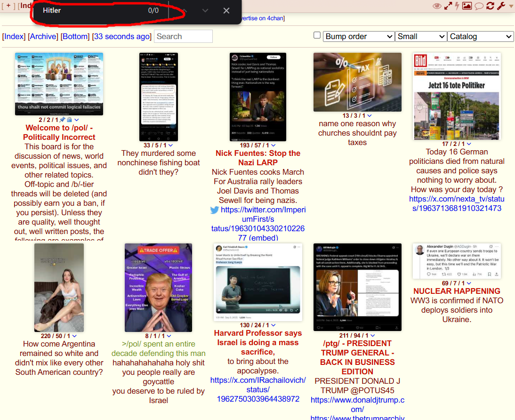The height and width of the screenshot is (420, 515).
Task: Open the gallery picture icon
Action: tap(467, 6)
